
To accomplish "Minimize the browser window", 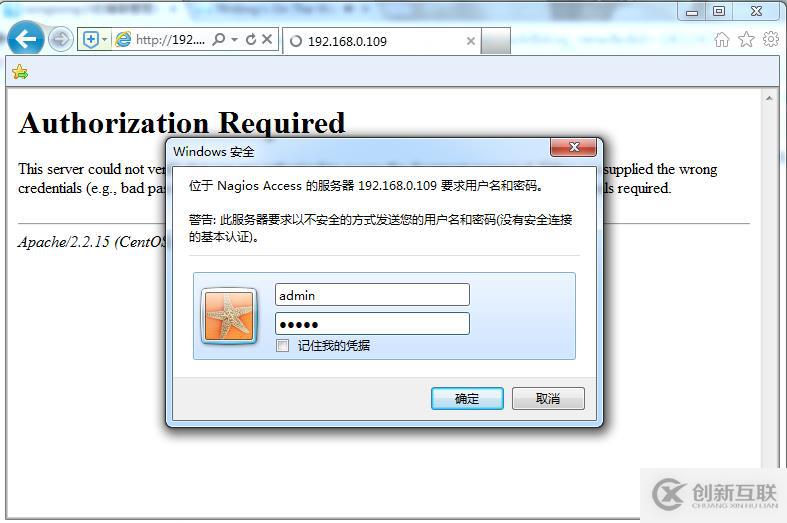I will point(692,12).
